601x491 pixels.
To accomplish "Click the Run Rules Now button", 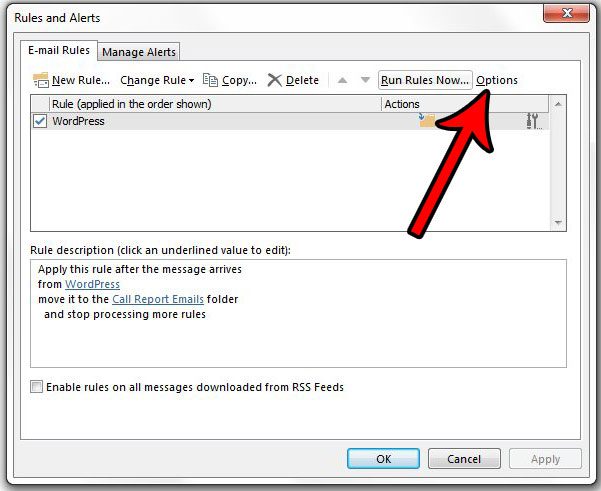I will (x=425, y=80).
